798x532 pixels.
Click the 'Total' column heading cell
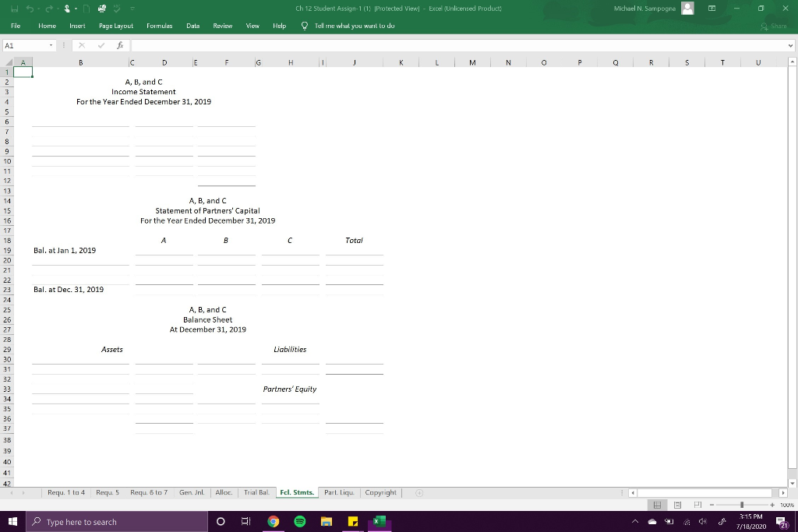pos(355,240)
